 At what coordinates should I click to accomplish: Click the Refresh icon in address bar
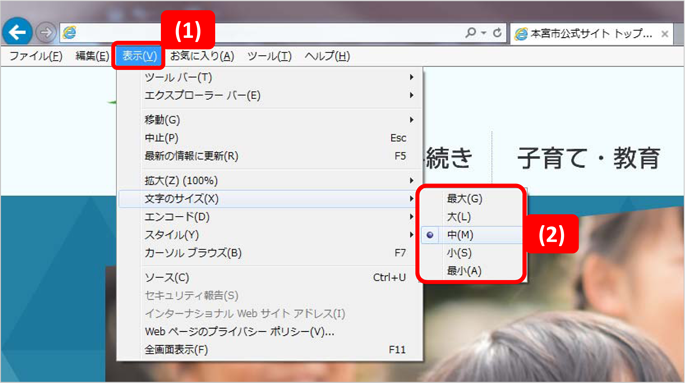(497, 33)
